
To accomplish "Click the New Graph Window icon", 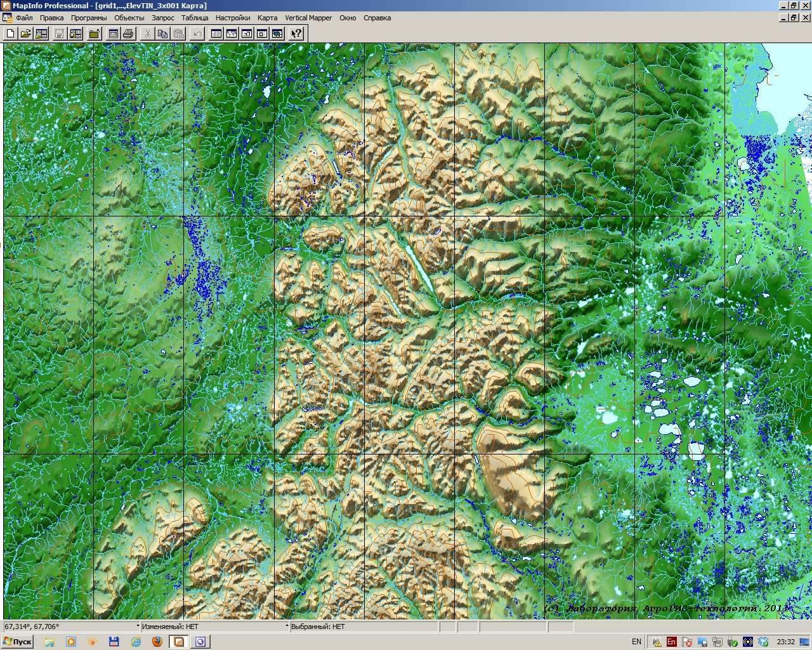I will pyautogui.click(x=247, y=34).
